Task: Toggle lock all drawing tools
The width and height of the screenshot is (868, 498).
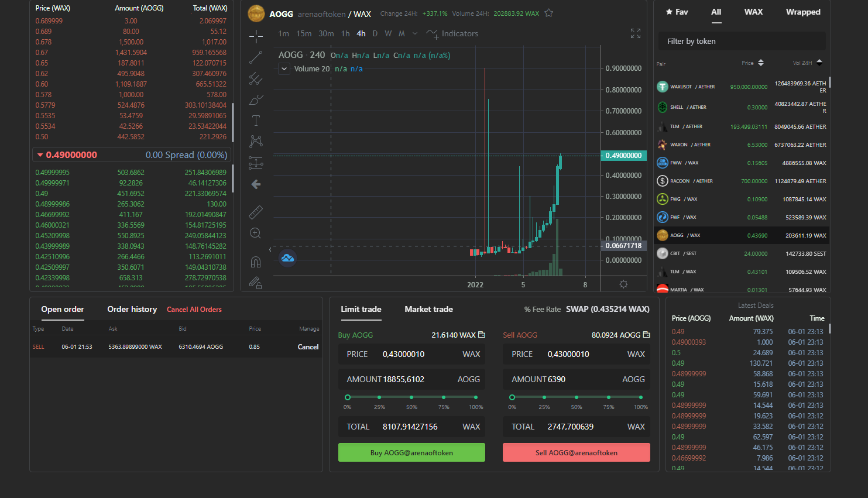Action: (256, 283)
